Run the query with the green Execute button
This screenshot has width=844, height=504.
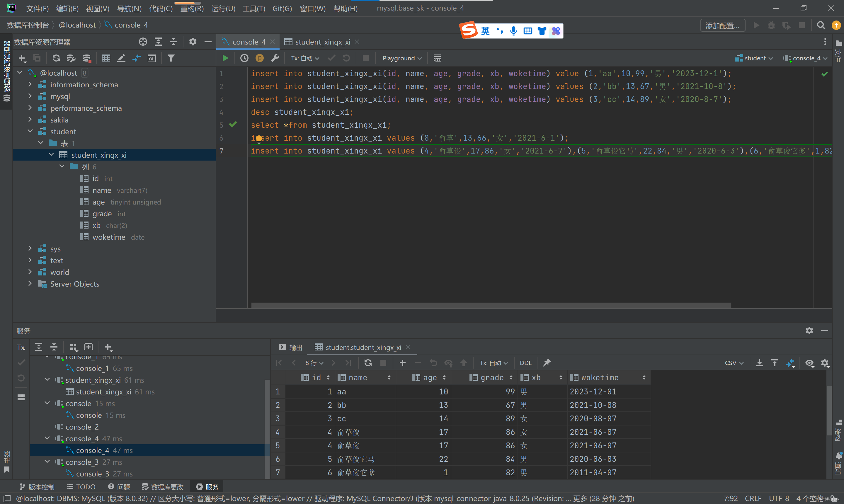(225, 58)
